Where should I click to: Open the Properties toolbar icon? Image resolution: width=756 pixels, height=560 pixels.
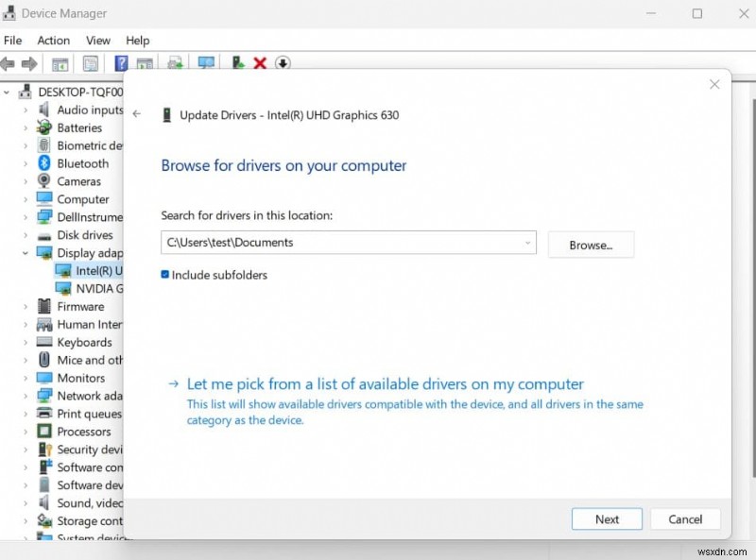[x=90, y=63]
